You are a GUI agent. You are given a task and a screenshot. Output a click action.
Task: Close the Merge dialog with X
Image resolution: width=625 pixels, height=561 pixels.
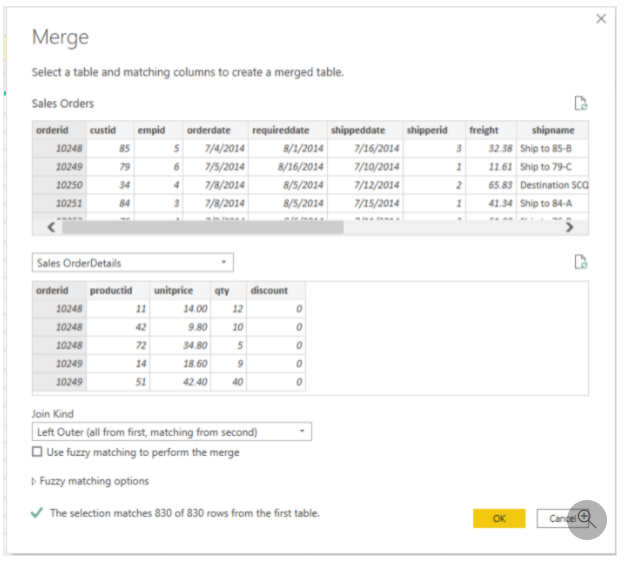601,19
